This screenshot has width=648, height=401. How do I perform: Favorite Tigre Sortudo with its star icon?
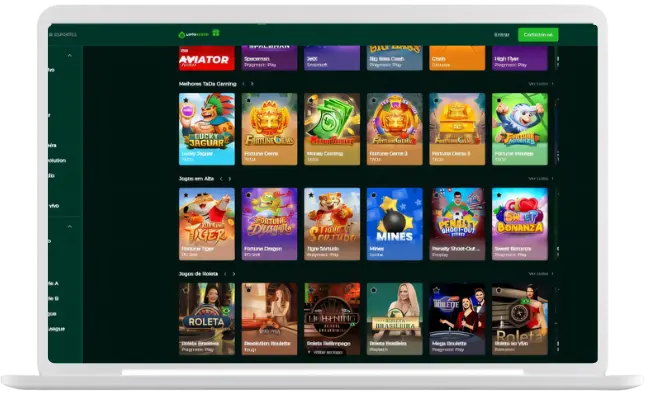(x=311, y=195)
